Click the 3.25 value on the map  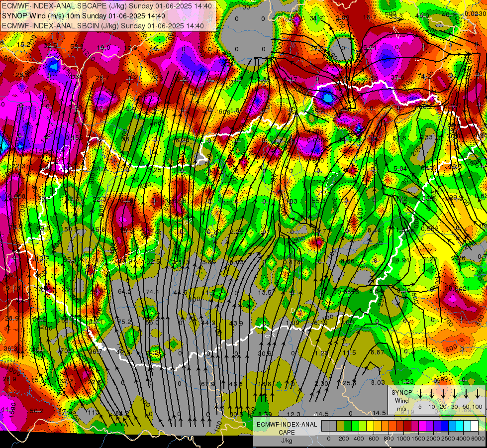155,170
